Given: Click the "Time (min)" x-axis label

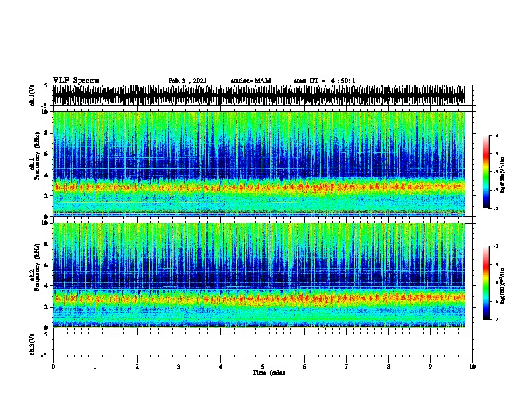Looking at the screenshot, I should (269, 373).
